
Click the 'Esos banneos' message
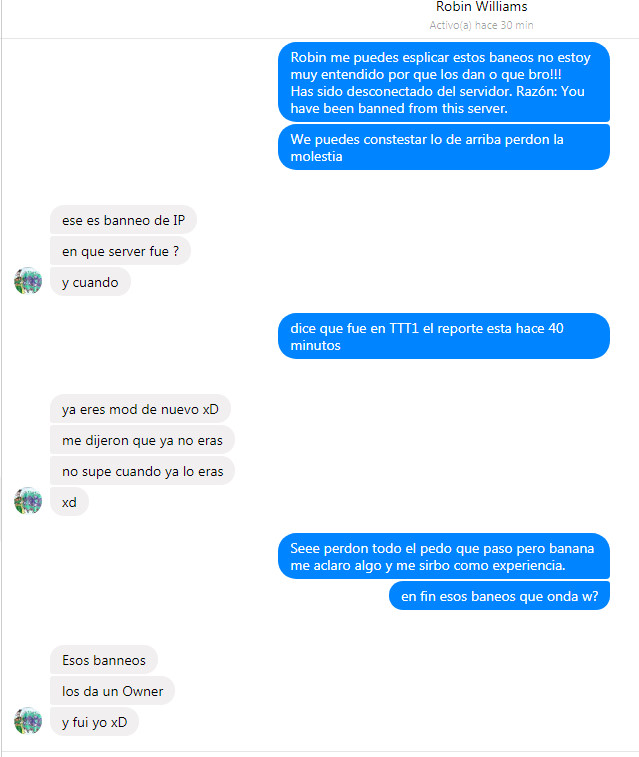click(104, 660)
